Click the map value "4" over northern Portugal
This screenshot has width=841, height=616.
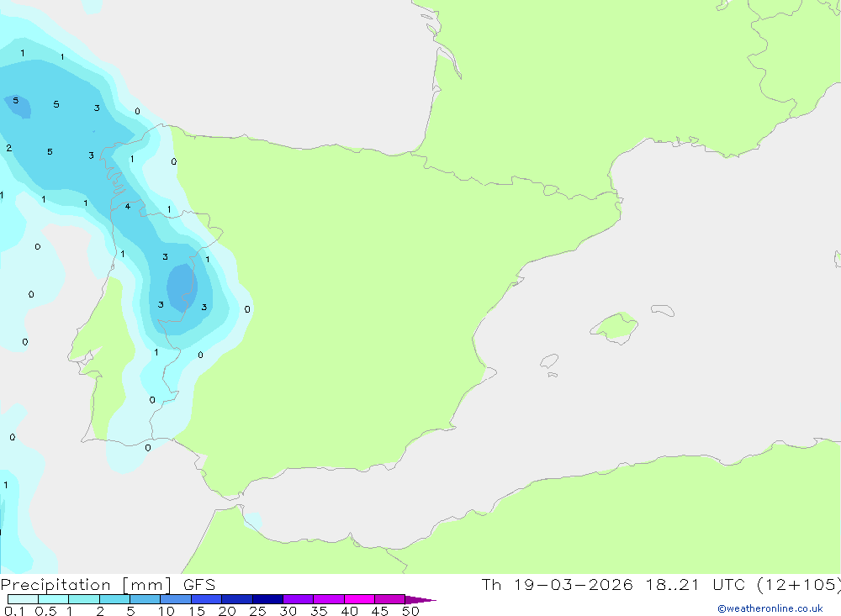click(128, 207)
